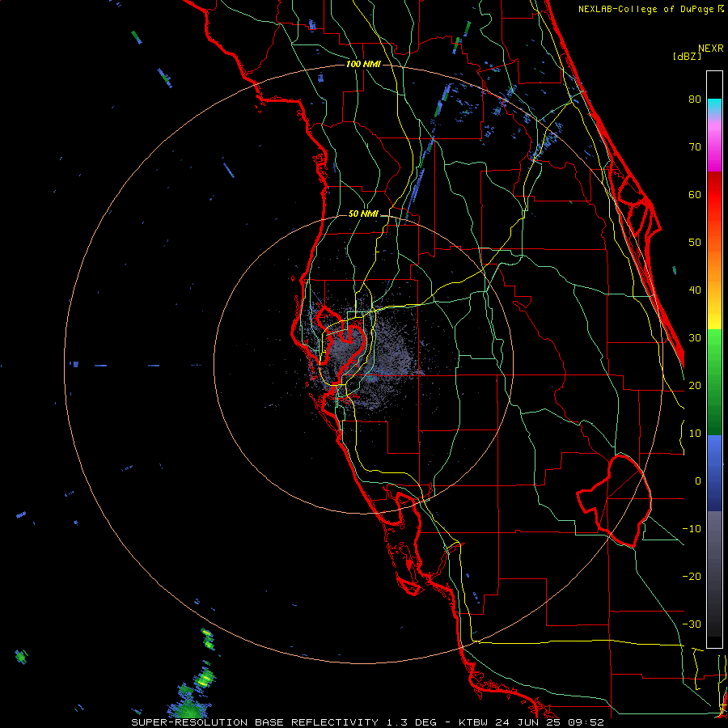Click the 50 NMI range ring label
The image size is (728, 728).
363,214
